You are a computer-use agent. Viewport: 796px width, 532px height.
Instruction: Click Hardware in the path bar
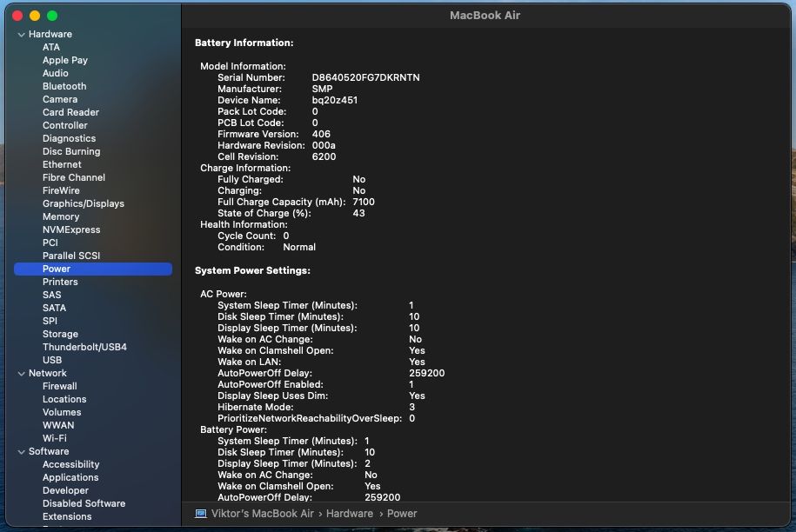349,513
